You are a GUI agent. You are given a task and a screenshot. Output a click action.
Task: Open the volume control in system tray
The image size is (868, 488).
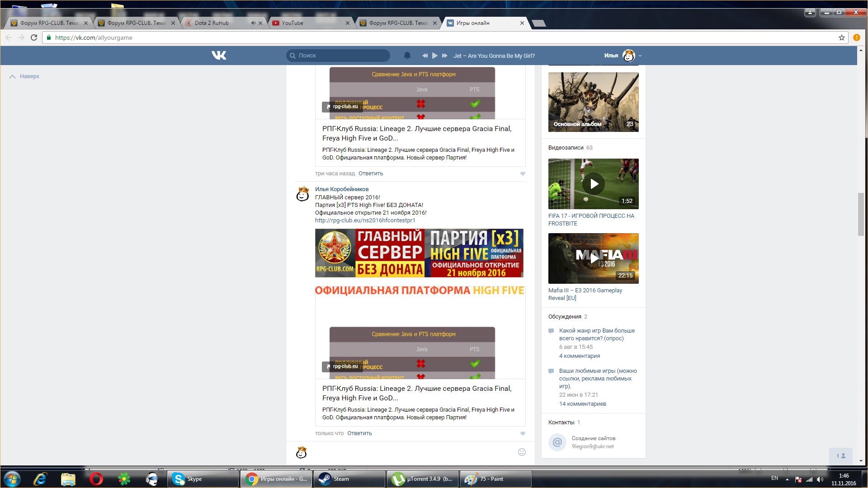(820, 479)
